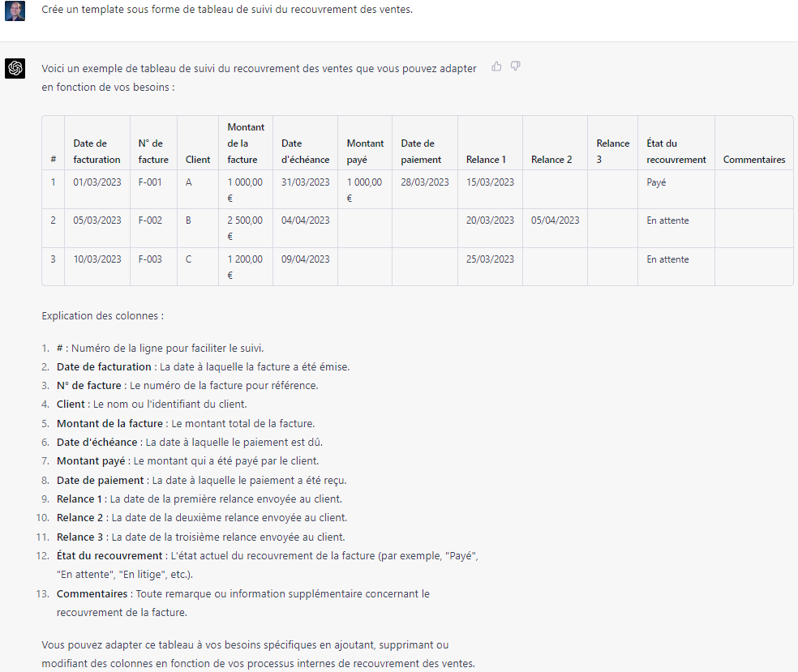798x672 pixels.
Task: Click the thumbs up feedback icon
Action: 496,66
